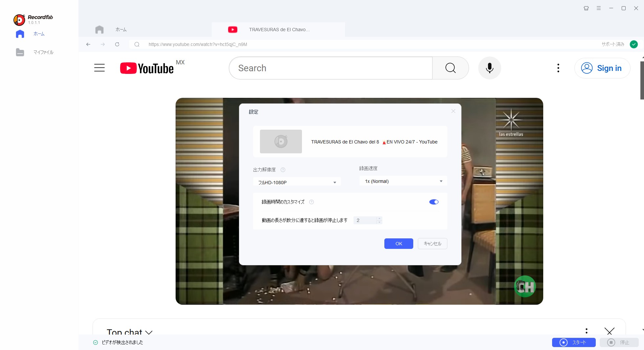Minimize the RecordFab window

[x=611, y=8]
